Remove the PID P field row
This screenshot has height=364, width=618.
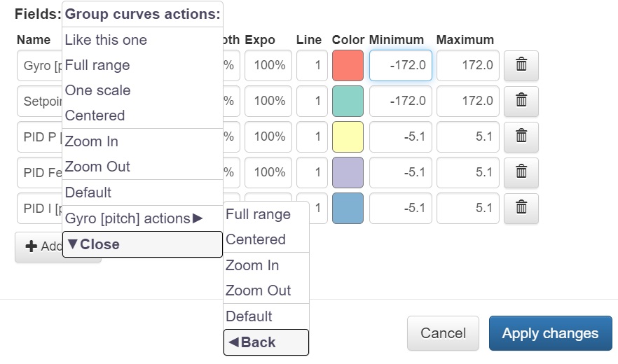(521, 136)
